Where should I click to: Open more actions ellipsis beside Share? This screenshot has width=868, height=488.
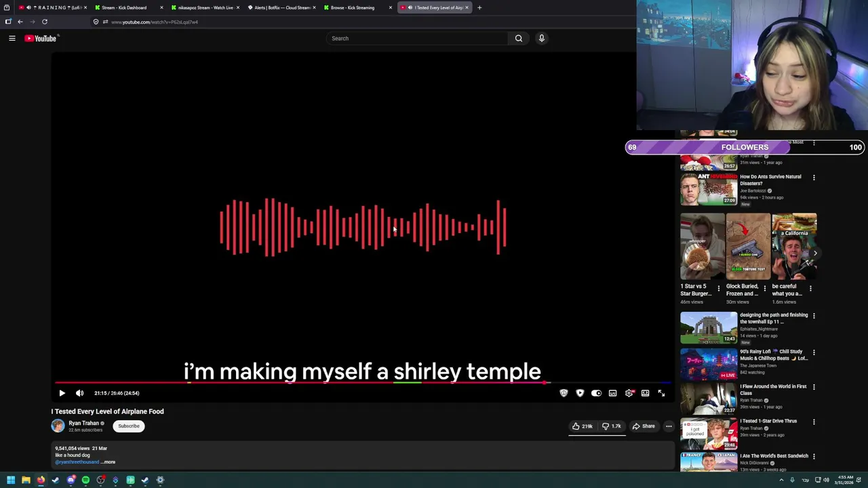[x=669, y=426]
